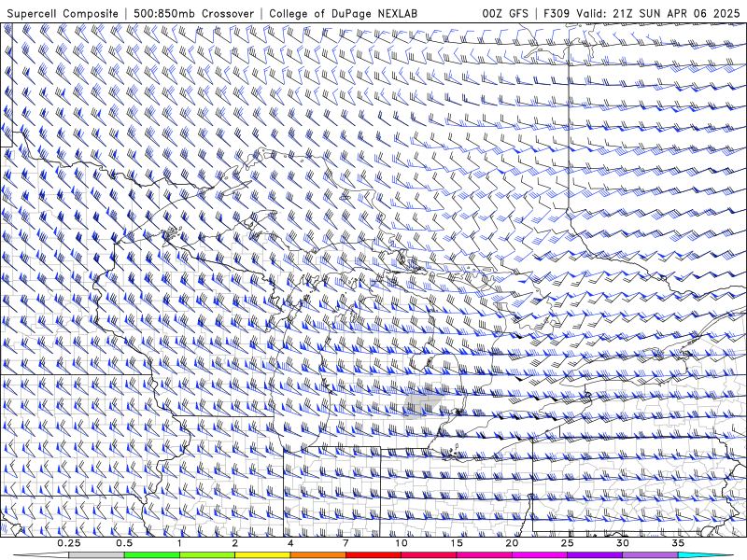Image resolution: width=747 pixels, height=560 pixels.
Task: Click the '4' legend value
Action: pyautogui.click(x=290, y=543)
